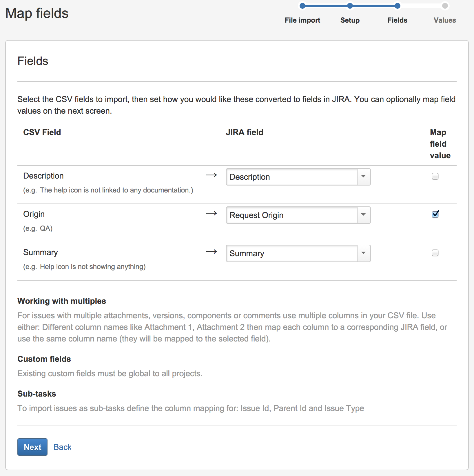Open the Summary JIRA field dropdown arrow
Screen dimensions: 474x476
click(364, 253)
